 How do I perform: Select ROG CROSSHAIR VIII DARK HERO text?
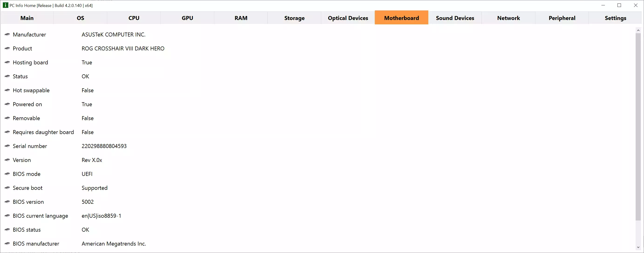click(123, 49)
